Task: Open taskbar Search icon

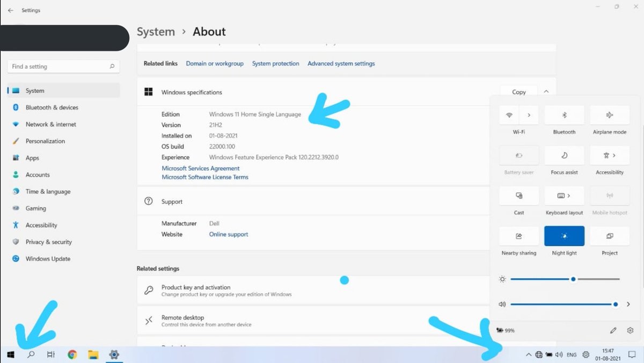Action: (31, 354)
